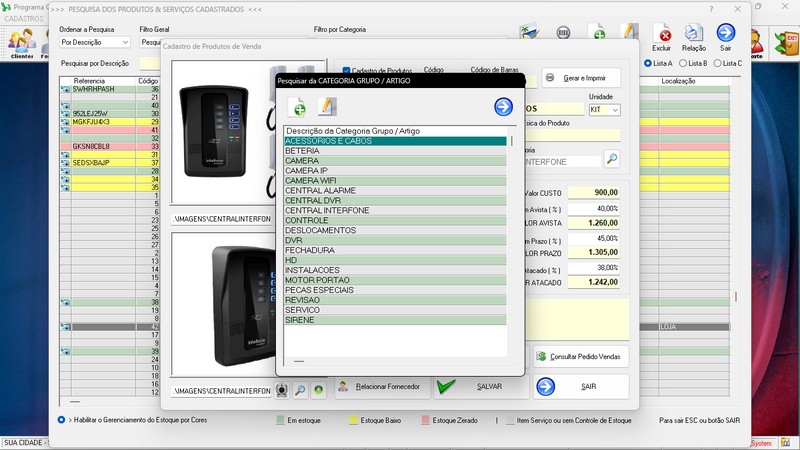
Task: Select the Lista A radio button
Action: coord(649,63)
